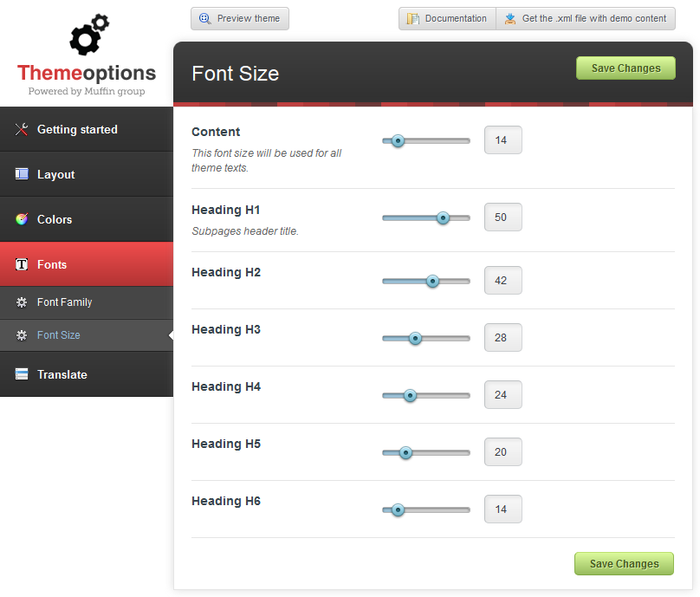700x597 pixels.
Task: Click the Themeoptions gears logo
Action: pos(87,36)
